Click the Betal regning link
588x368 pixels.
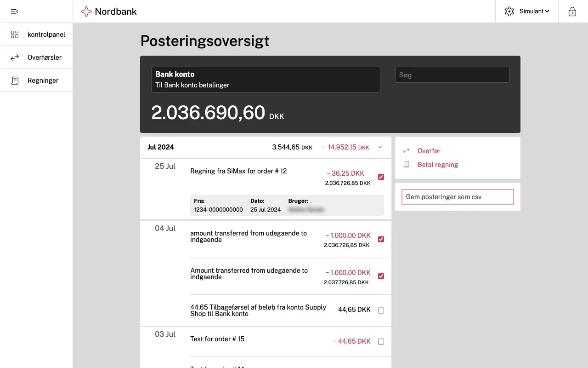point(438,164)
